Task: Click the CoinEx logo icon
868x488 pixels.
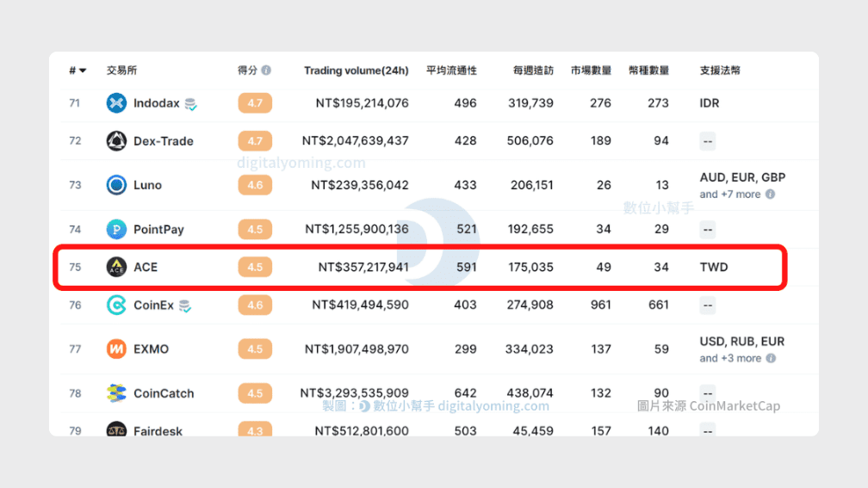Action: 116,305
